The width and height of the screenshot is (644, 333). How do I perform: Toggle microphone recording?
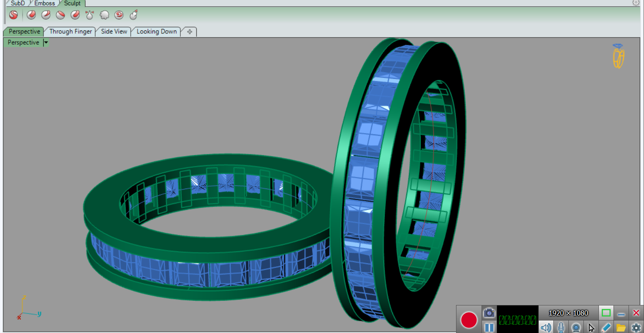coord(561,328)
